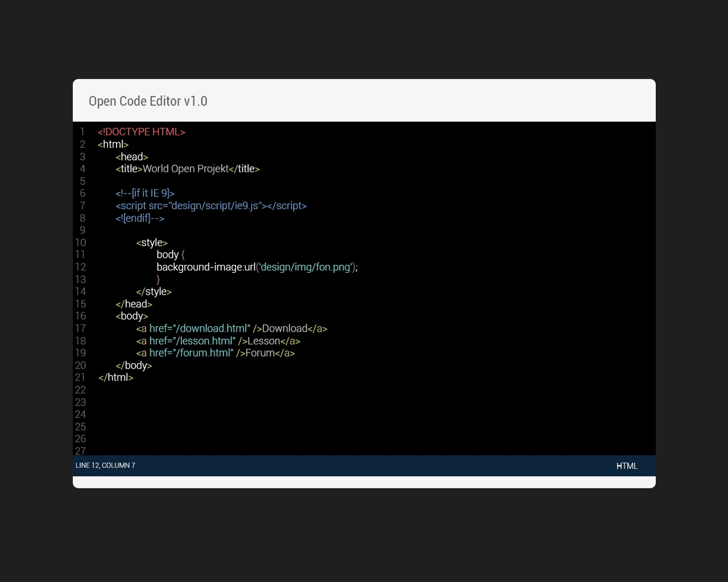Select the background-image url value
The width and height of the screenshot is (728, 582).
pyautogui.click(x=305, y=267)
